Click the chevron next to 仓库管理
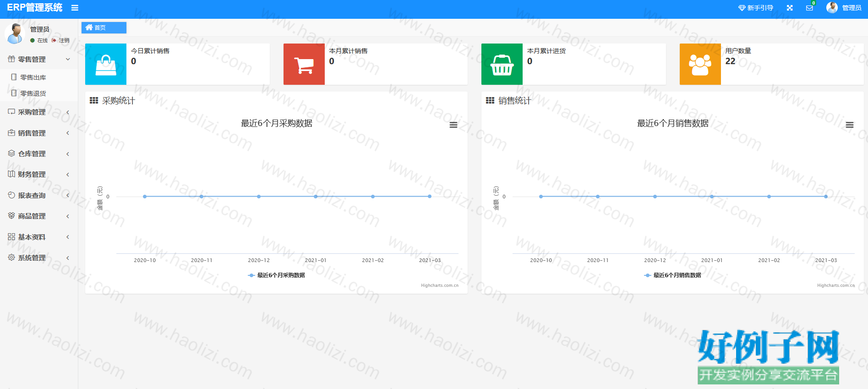The image size is (868, 389). pos(68,154)
